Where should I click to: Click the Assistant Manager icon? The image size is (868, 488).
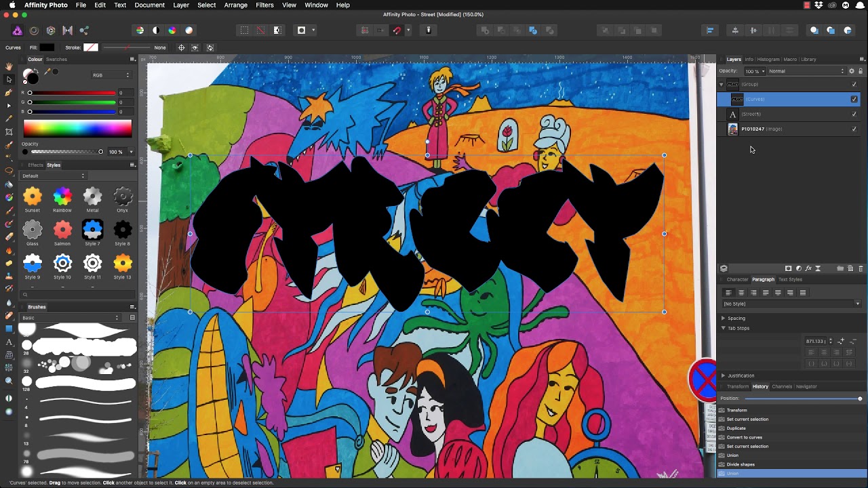429,30
